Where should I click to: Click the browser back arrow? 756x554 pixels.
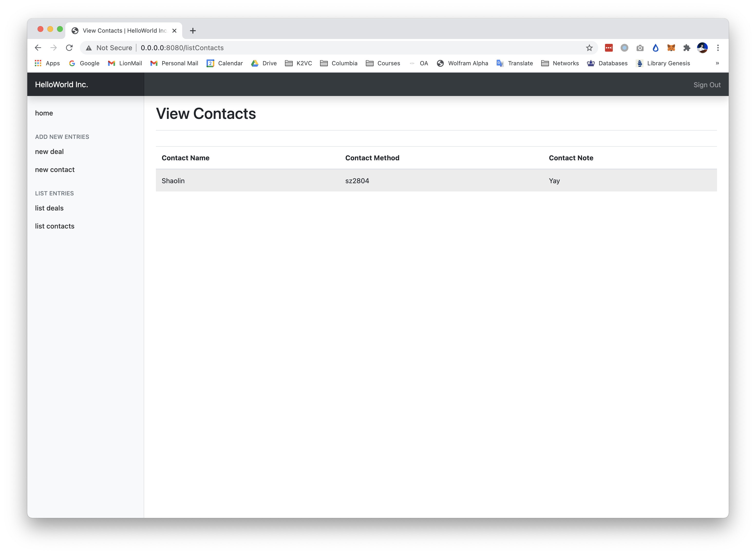38,48
